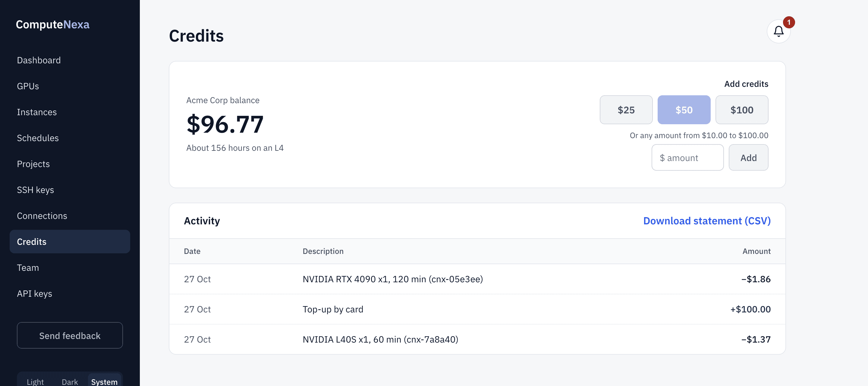Click the Description column header

tap(323, 251)
